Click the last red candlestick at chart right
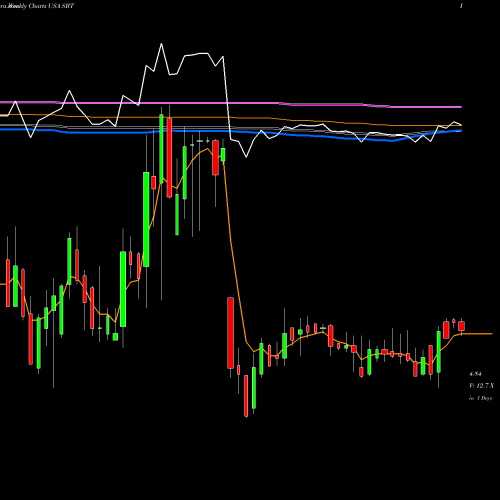Viewport: 500px width, 500px height. (461, 326)
